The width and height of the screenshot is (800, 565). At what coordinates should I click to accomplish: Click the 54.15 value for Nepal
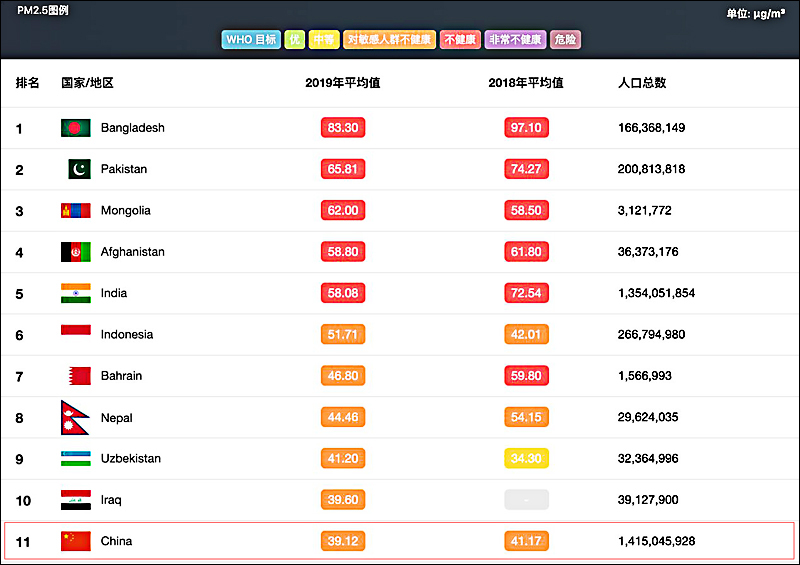tap(527, 417)
